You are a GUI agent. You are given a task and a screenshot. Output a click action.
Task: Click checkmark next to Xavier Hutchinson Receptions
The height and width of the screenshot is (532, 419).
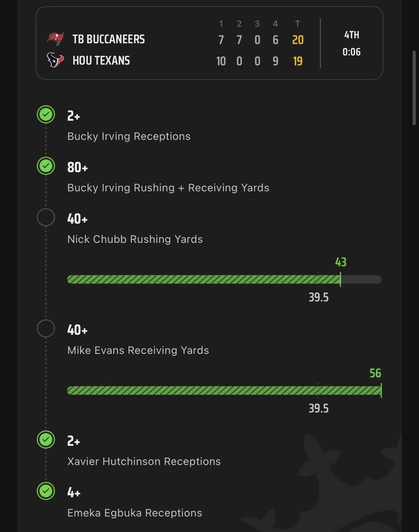click(46, 439)
